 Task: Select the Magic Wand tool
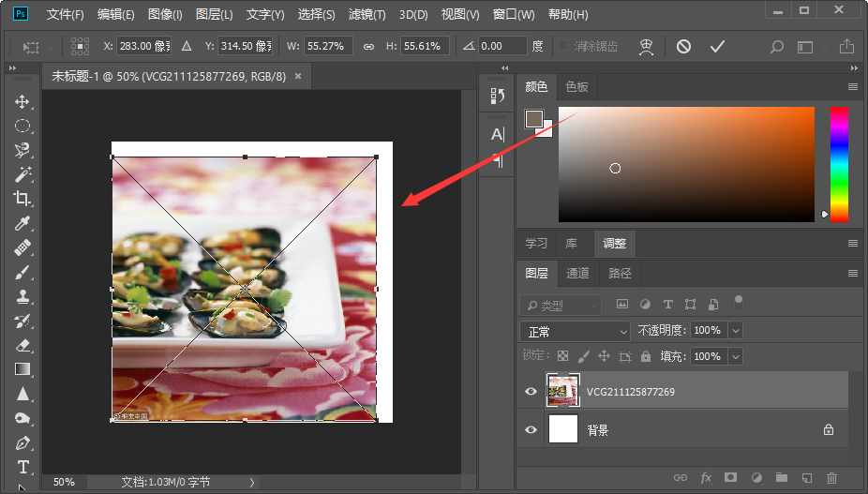(x=22, y=174)
